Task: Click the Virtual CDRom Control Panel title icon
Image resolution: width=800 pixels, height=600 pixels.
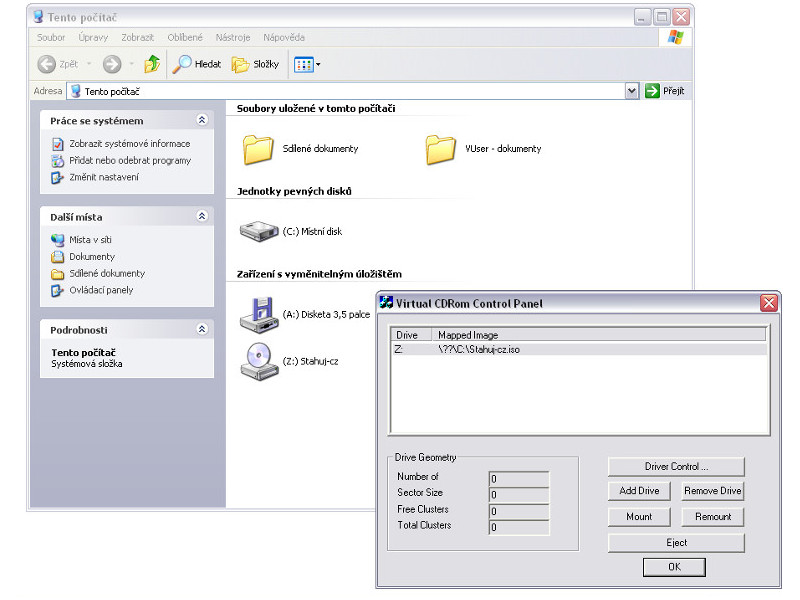Action: (386, 303)
